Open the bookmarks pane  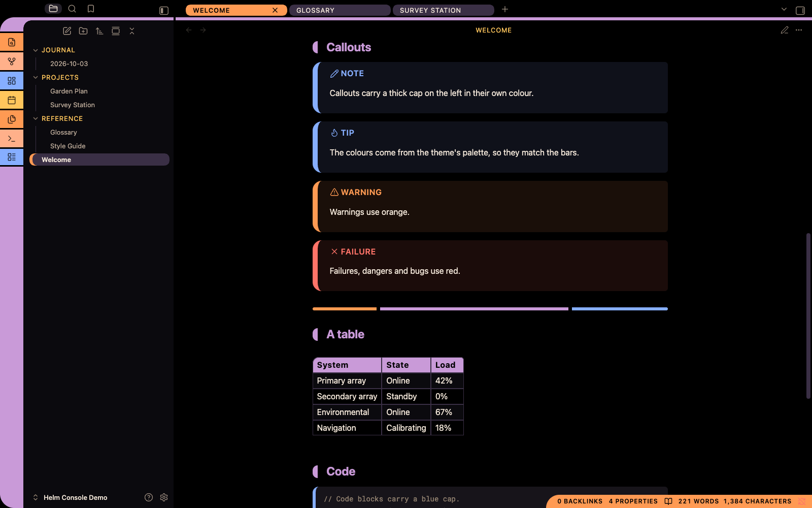tap(91, 9)
